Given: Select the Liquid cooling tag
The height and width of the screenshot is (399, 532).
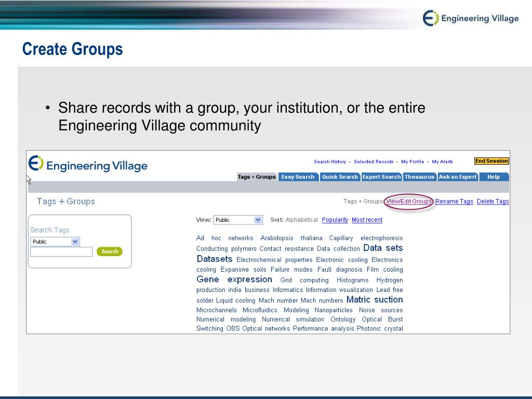Looking at the screenshot, I should (x=235, y=301).
